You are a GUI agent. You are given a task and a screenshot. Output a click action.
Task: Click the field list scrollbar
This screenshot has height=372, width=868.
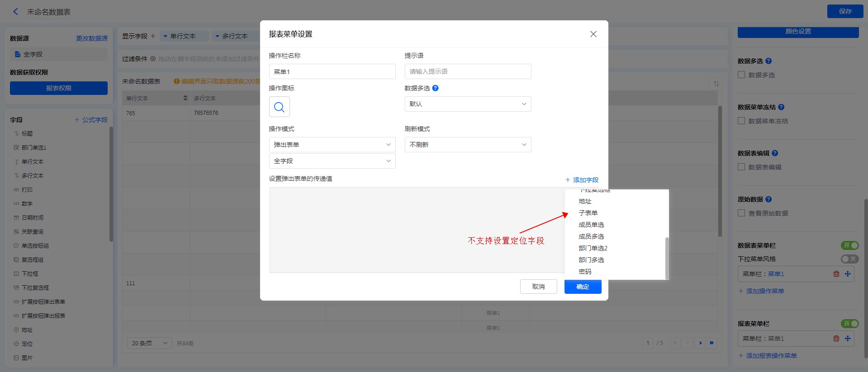pyautogui.click(x=667, y=258)
